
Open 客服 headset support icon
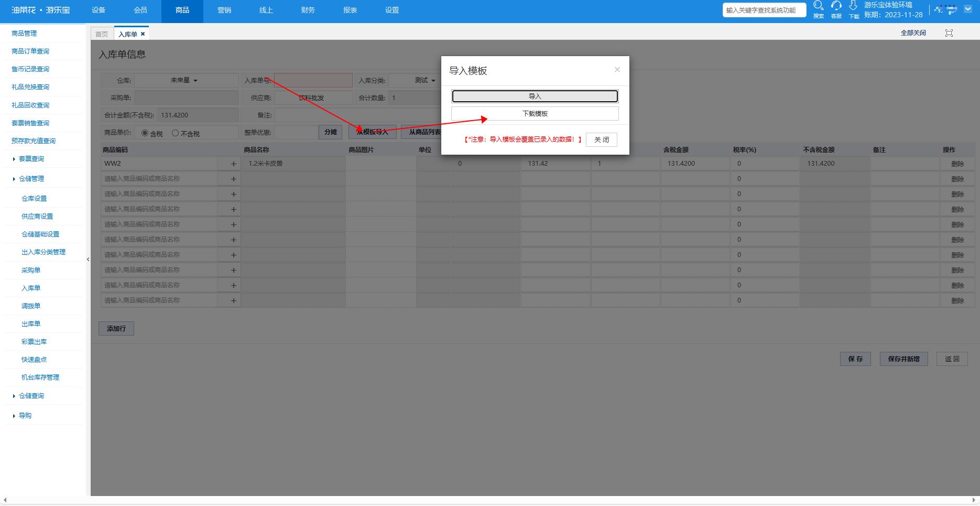tap(836, 6)
